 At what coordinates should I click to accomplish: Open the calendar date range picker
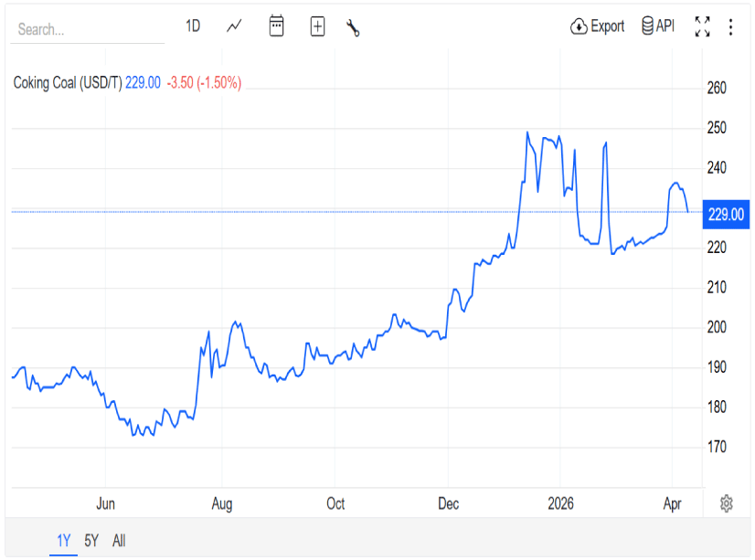pos(276,26)
